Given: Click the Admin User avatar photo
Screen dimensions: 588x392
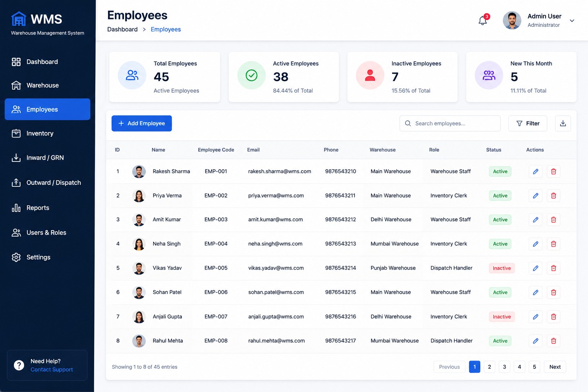Looking at the screenshot, I should coord(512,20).
